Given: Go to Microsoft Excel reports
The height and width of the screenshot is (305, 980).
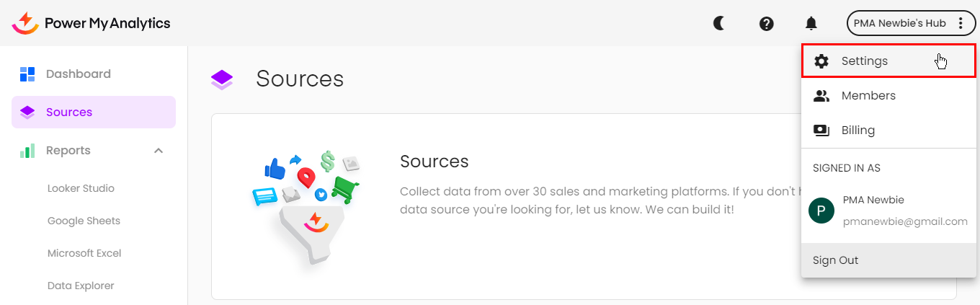Looking at the screenshot, I should click(84, 253).
